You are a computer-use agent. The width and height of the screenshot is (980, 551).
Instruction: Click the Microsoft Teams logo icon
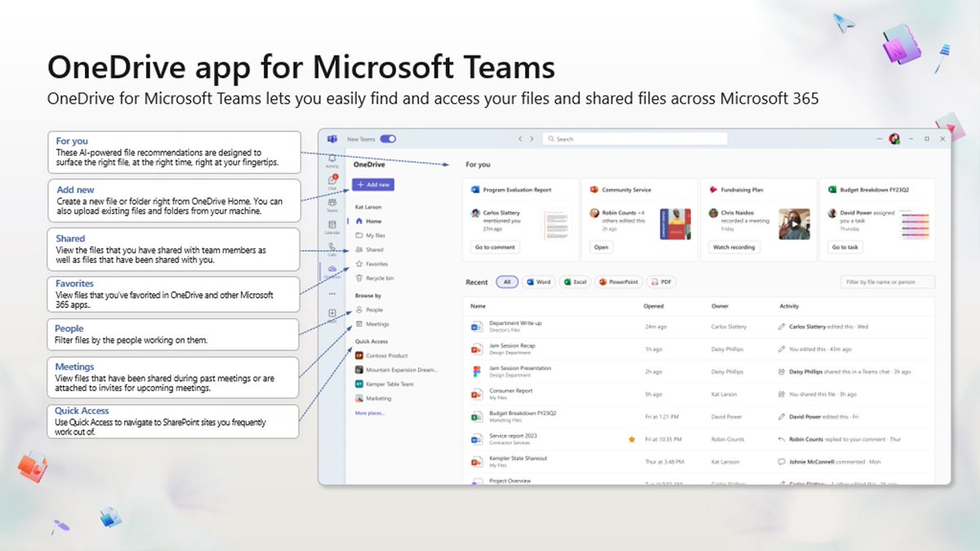click(332, 139)
